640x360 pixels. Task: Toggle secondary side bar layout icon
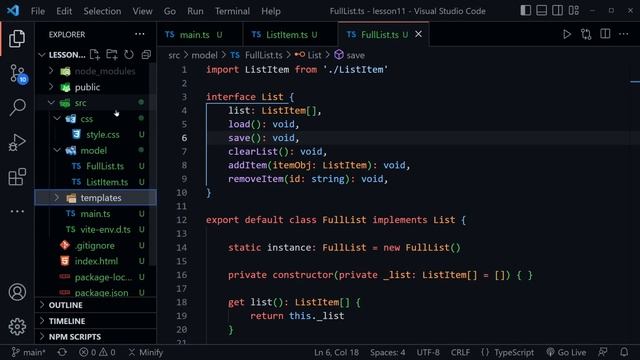[x=558, y=11]
